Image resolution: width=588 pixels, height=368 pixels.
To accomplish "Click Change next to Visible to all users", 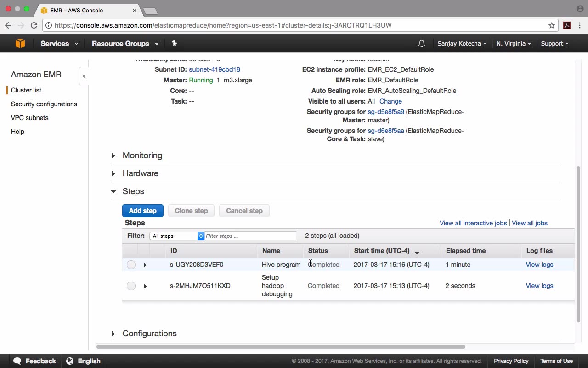I will coord(390,101).
